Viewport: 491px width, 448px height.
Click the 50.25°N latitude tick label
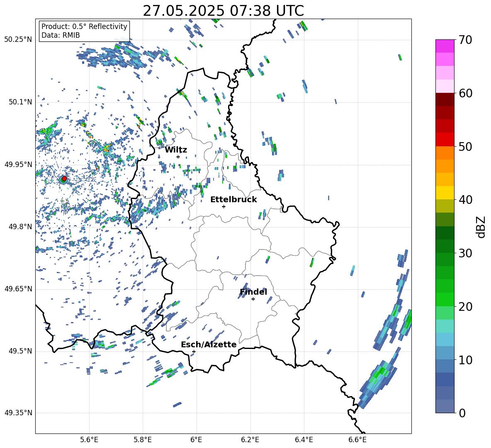[x=18, y=40]
